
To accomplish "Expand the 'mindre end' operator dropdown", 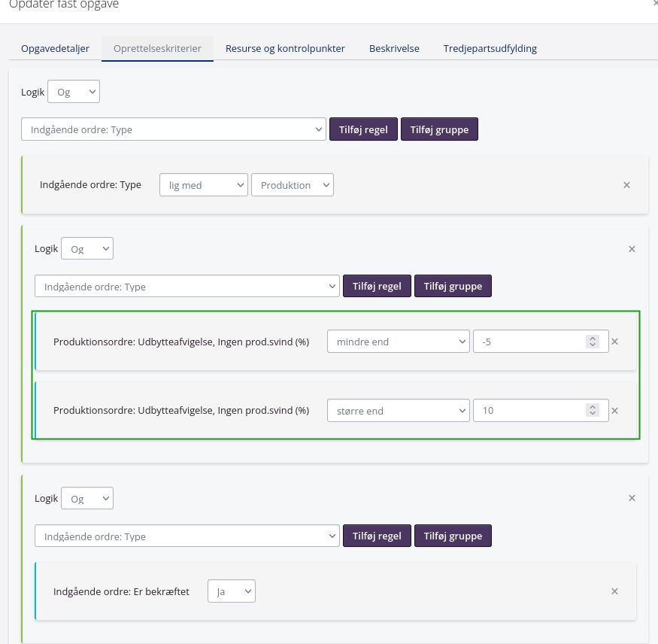I will tap(398, 342).
